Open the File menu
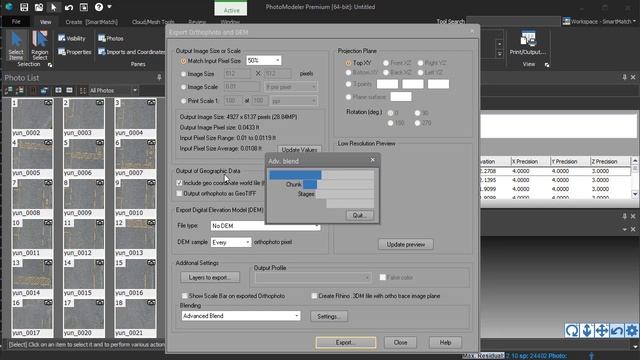The width and height of the screenshot is (640, 360). coord(16,22)
